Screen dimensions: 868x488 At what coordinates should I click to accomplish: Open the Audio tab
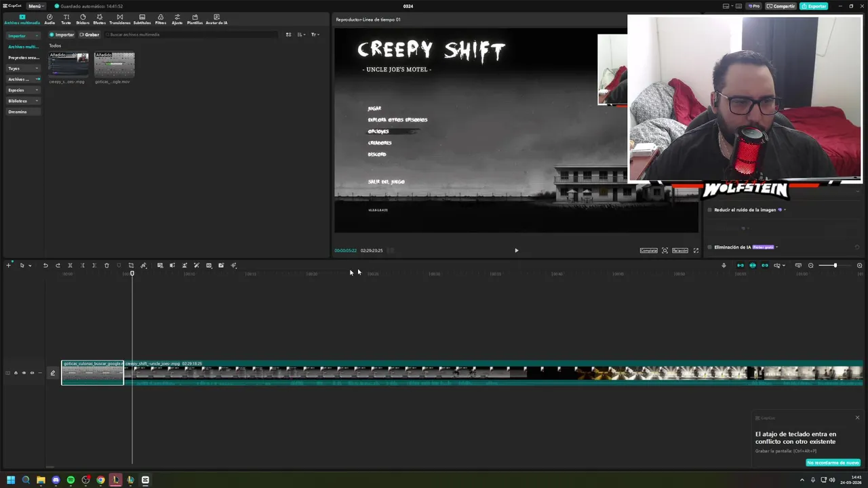tap(50, 19)
